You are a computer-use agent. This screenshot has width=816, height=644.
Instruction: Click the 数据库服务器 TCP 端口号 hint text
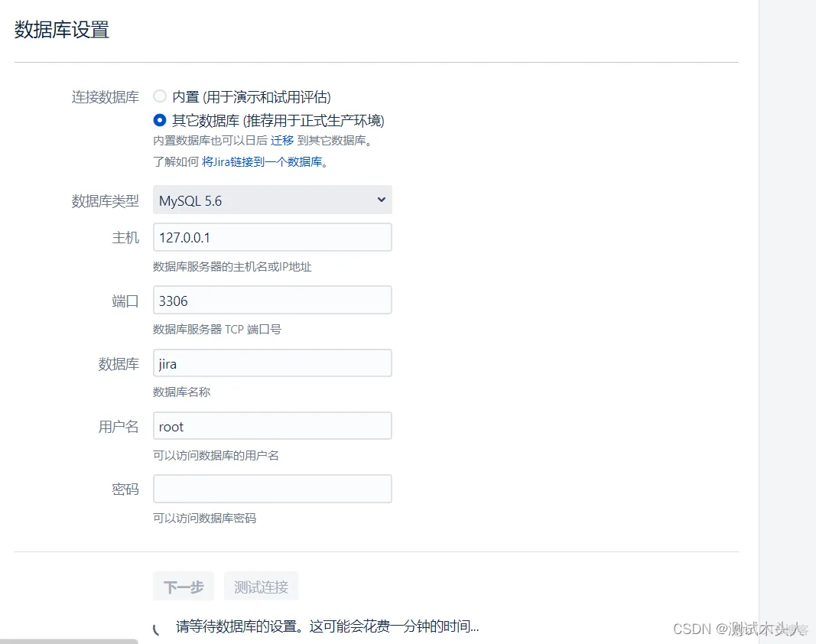coord(217,330)
